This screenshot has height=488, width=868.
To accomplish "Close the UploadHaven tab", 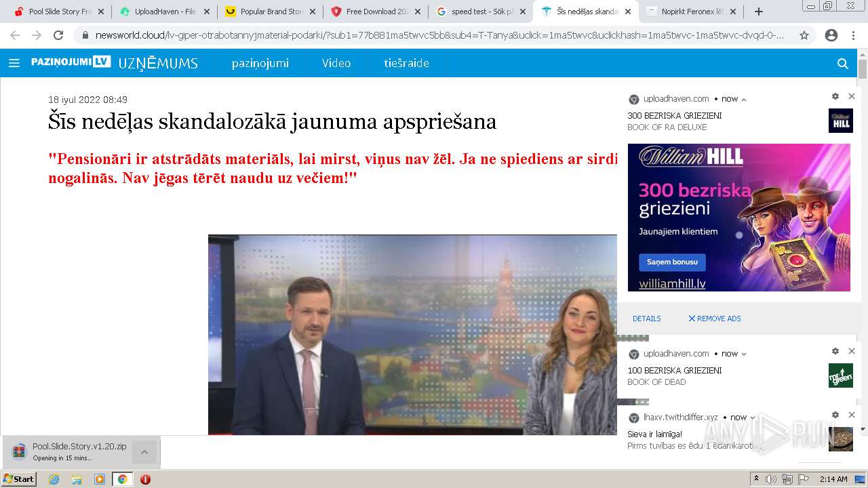I will coord(206,12).
